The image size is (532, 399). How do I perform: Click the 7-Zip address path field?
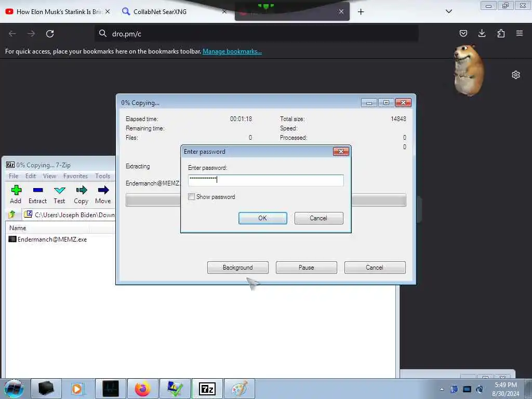point(69,215)
